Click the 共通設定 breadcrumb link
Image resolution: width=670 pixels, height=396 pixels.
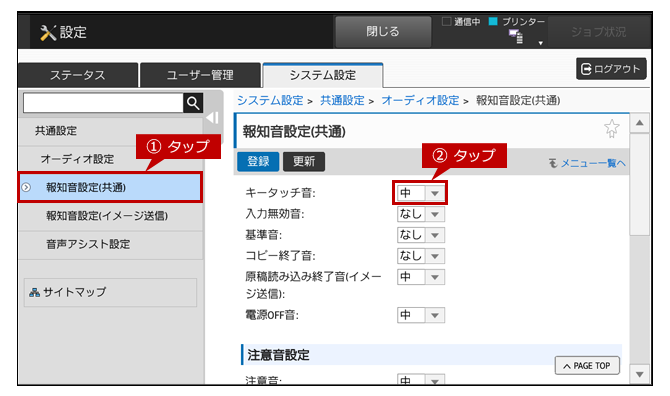click(342, 101)
